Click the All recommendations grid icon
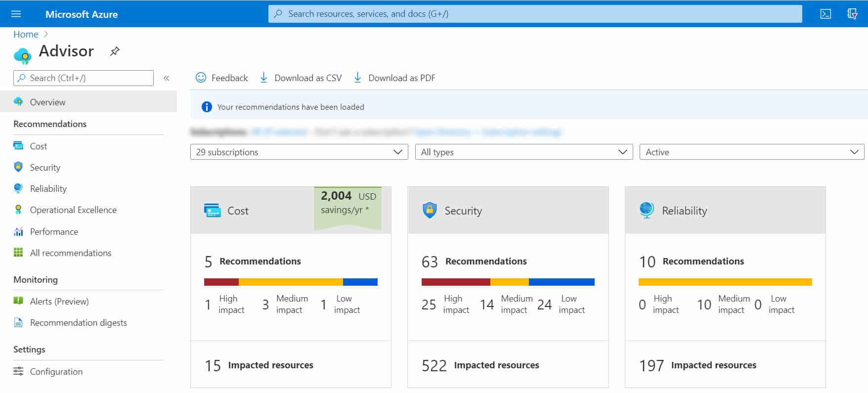Image resolution: width=868 pixels, height=393 pixels. tap(18, 253)
